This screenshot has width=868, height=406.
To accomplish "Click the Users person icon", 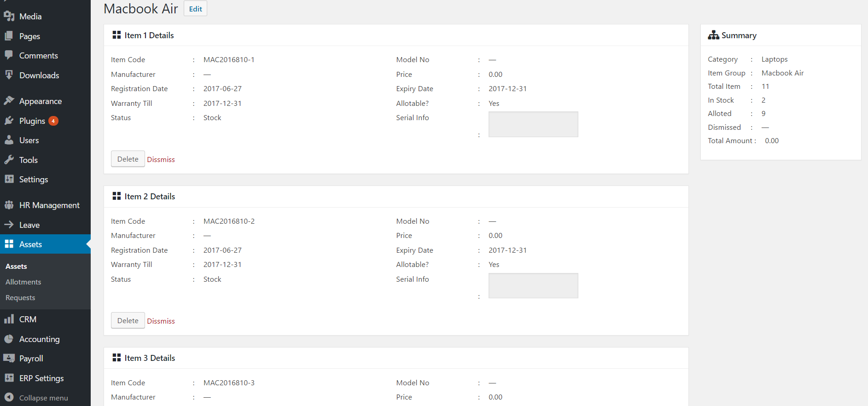I will [9, 140].
